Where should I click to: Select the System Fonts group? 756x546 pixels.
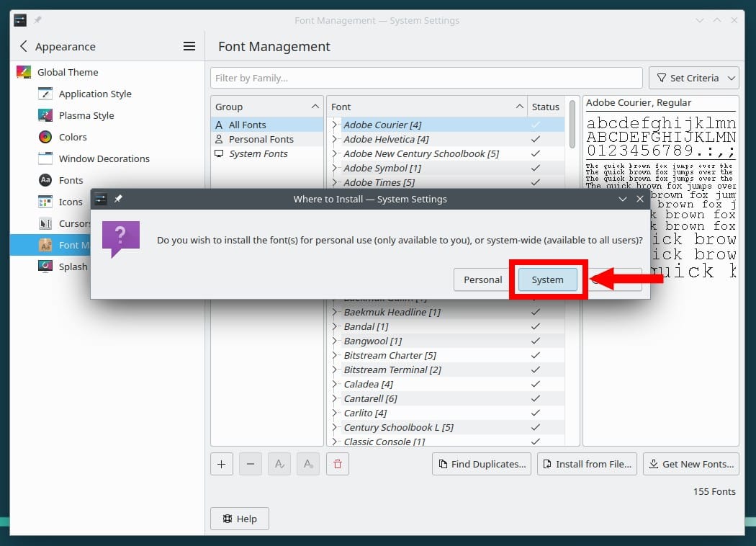pyautogui.click(x=258, y=153)
